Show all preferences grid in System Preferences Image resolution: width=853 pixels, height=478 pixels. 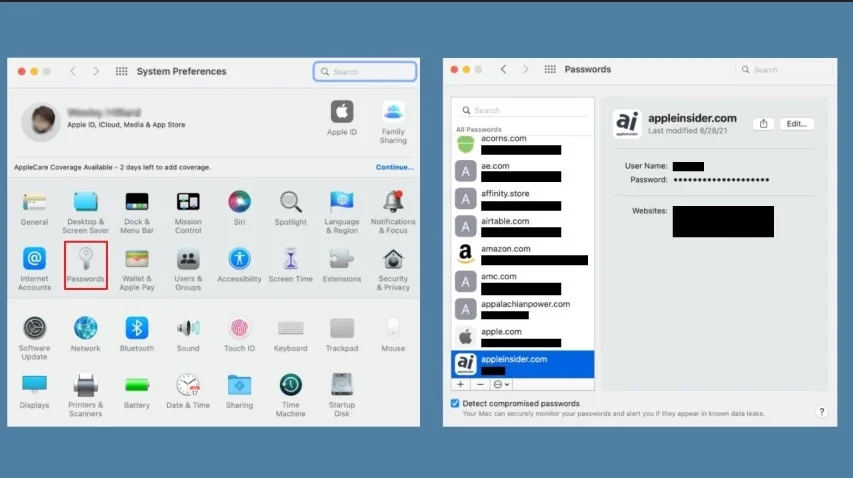coord(121,71)
